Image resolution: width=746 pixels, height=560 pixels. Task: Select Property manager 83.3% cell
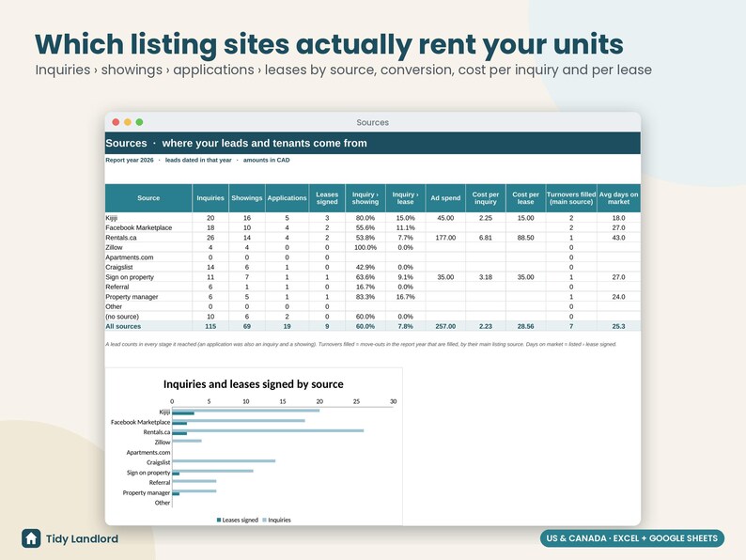coord(365,297)
